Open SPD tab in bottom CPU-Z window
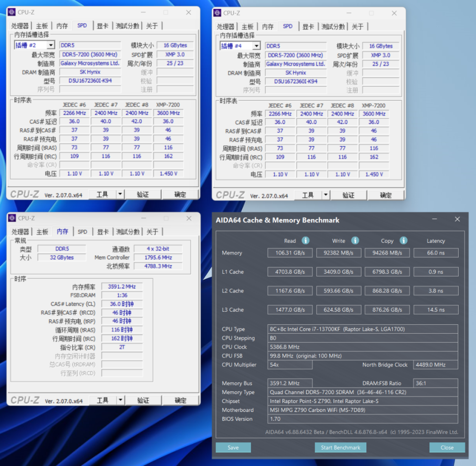The image size is (476, 466). tap(82, 232)
